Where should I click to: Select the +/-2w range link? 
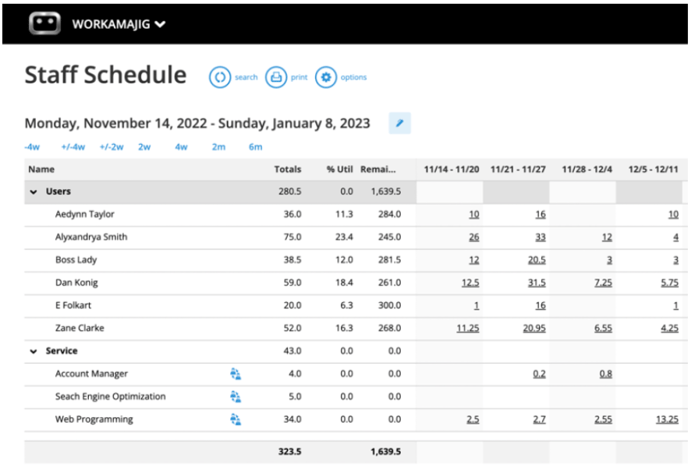[x=111, y=147]
